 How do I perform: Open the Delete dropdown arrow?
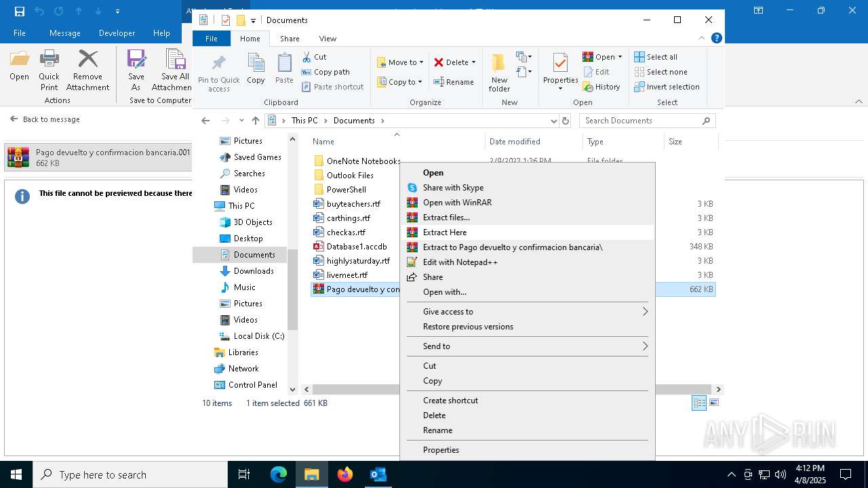pos(473,62)
